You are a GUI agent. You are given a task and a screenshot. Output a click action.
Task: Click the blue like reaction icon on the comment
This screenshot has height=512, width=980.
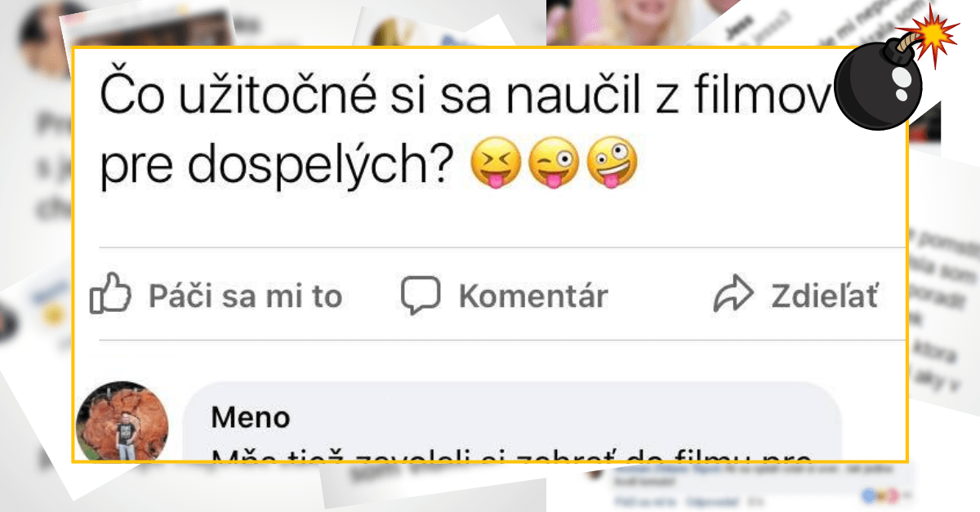[x=868, y=496]
